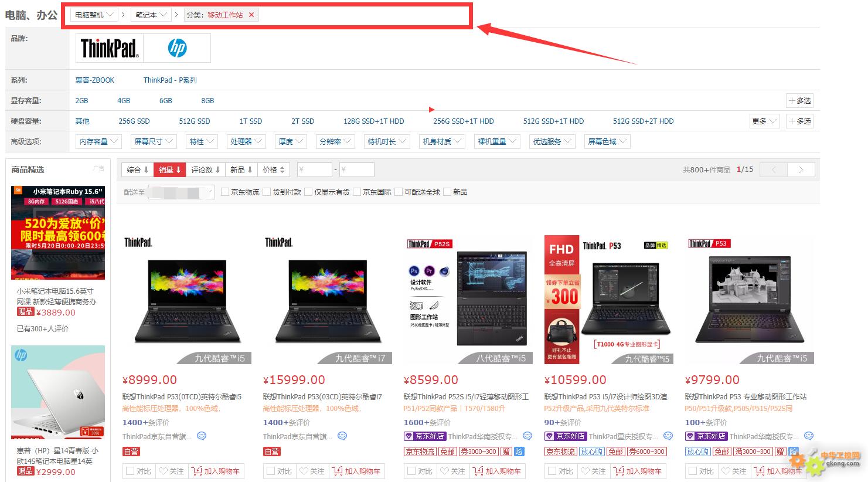The width and height of the screenshot is (868, 482).
Task: Click the minimum price input field
Action: click(x=314, y=169)
